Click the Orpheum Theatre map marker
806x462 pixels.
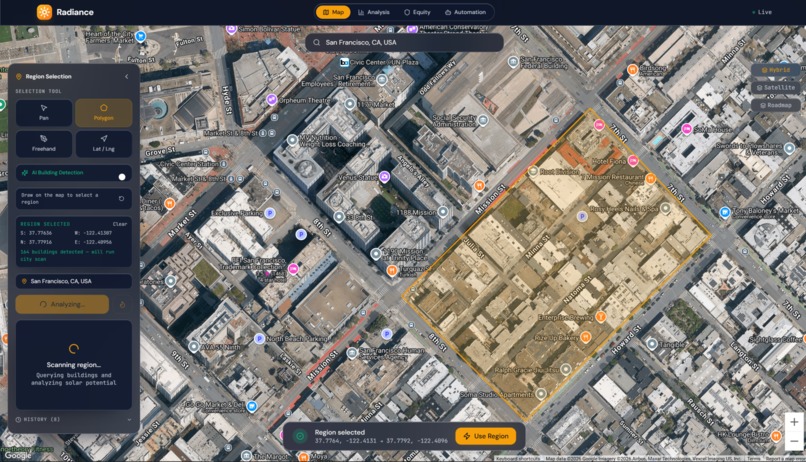click(271, 100)
